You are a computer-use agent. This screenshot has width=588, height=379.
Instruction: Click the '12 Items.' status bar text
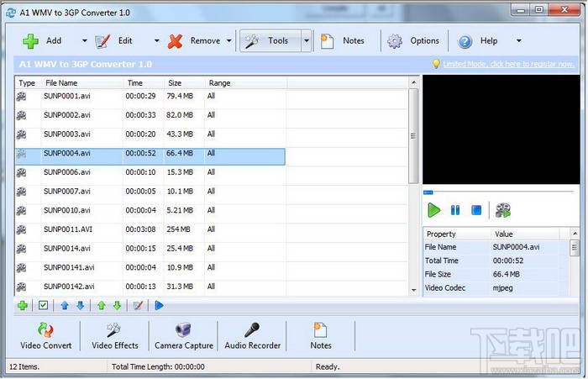pos(24,367)
